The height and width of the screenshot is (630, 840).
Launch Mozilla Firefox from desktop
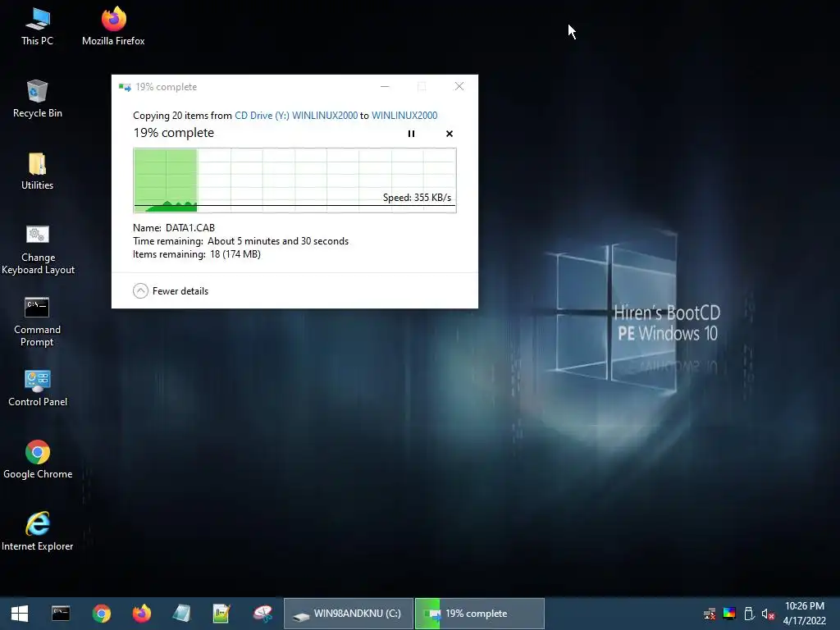click(113, 27)
